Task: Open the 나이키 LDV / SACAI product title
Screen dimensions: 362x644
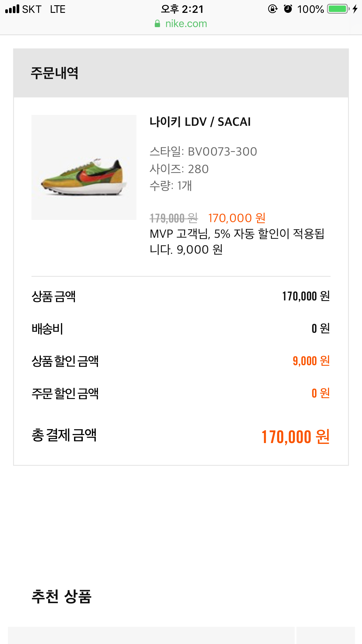Action: 200,122
